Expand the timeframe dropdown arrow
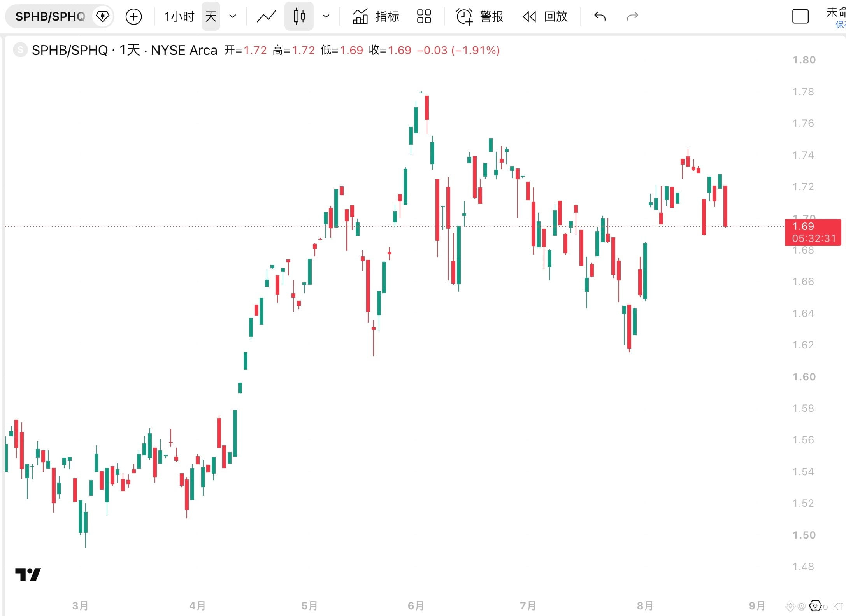 [233, 16]
